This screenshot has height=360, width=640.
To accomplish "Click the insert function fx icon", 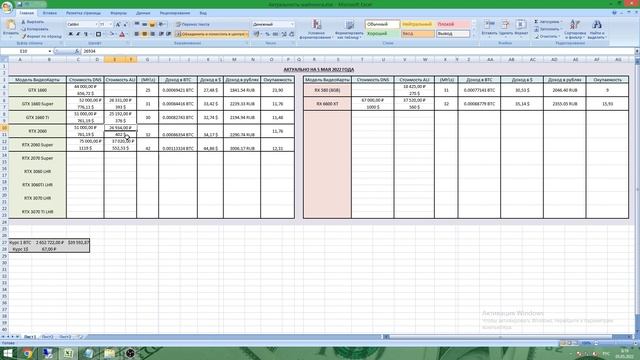I will tap(77, 51).
